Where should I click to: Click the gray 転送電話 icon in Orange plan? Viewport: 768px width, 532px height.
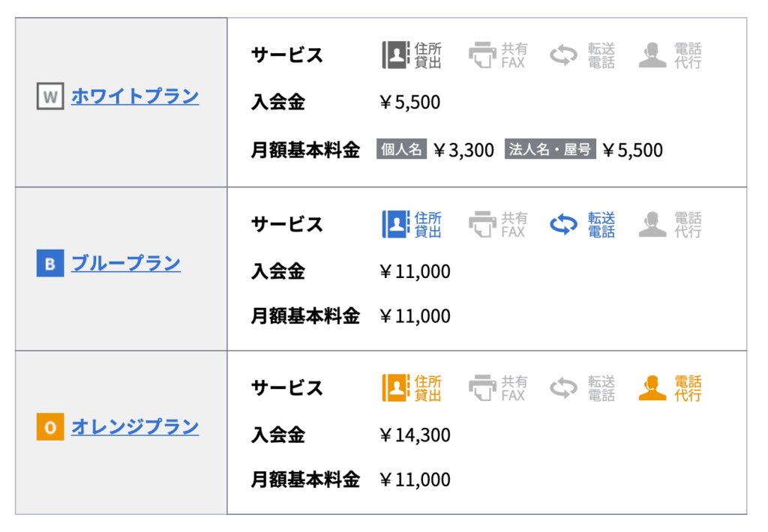point(564,387)
